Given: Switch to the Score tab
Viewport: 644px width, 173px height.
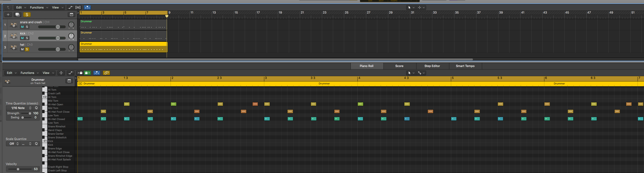Looking at the screenshot, I should 399,66.
